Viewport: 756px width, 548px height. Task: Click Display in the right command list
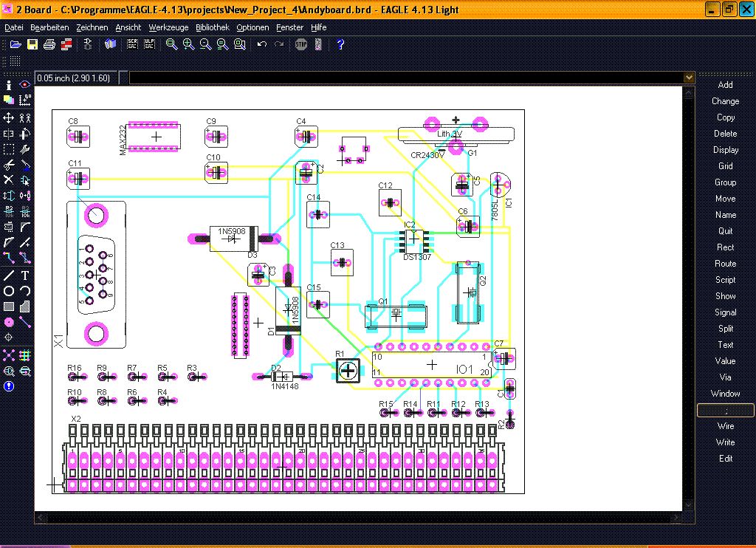(x=725, y=150)
